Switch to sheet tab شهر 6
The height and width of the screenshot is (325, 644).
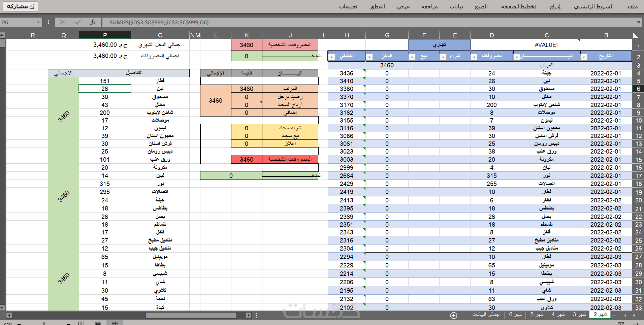click(516, 315)
